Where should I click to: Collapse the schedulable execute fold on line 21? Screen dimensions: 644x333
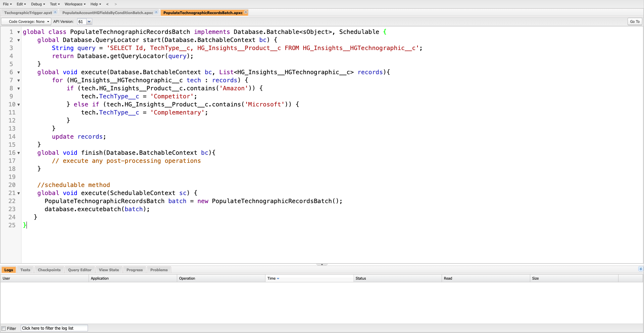click(x=18, y=193)
